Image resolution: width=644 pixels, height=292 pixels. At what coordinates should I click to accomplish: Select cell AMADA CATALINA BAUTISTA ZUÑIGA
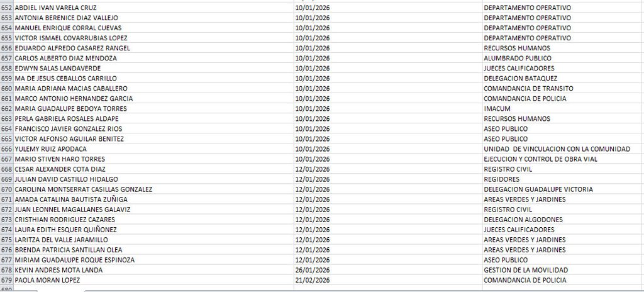[153, 199]
